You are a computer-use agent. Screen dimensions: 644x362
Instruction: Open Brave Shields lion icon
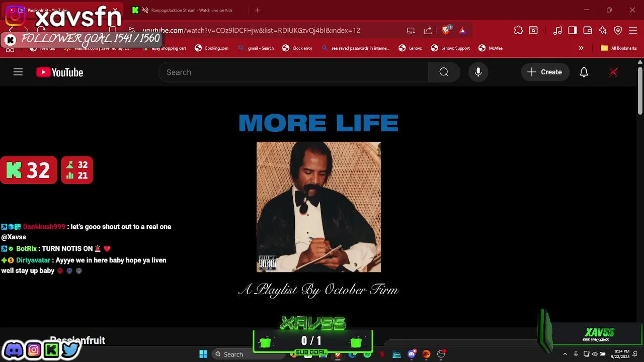(x=446, y=31)
